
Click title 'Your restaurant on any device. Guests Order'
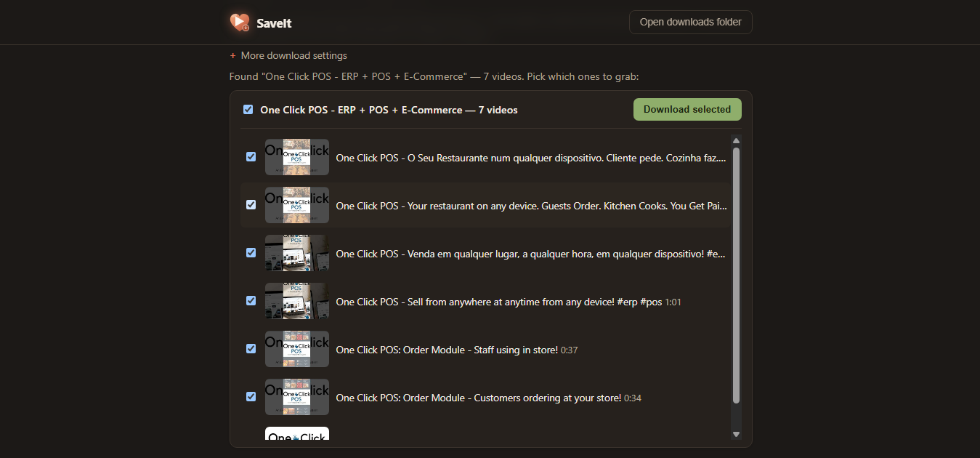[532, 206]
